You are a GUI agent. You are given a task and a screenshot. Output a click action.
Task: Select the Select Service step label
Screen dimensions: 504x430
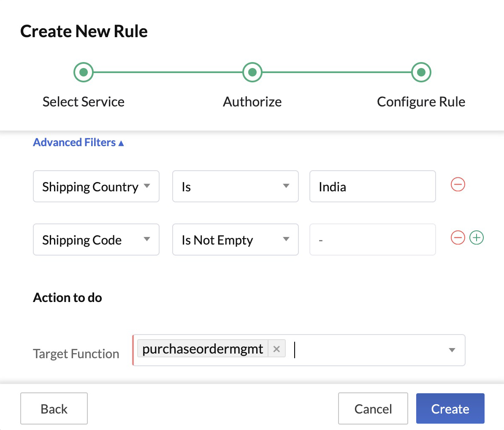(x=83, y=101)
